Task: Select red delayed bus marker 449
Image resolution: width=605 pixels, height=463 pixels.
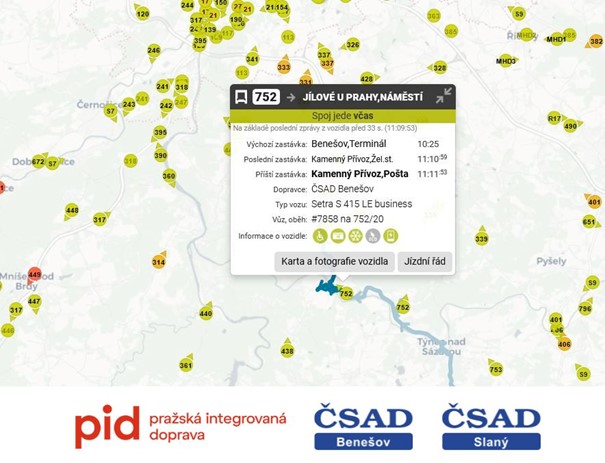Action: (35, 274)
